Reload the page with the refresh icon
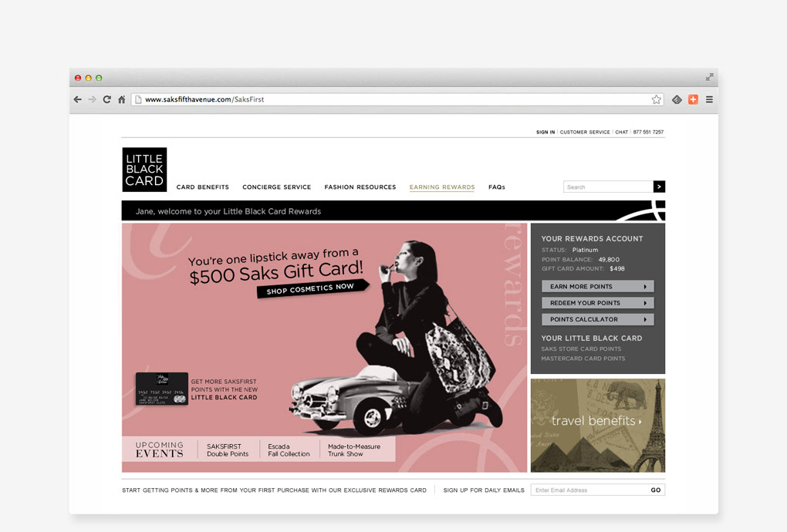 point(107,99)
